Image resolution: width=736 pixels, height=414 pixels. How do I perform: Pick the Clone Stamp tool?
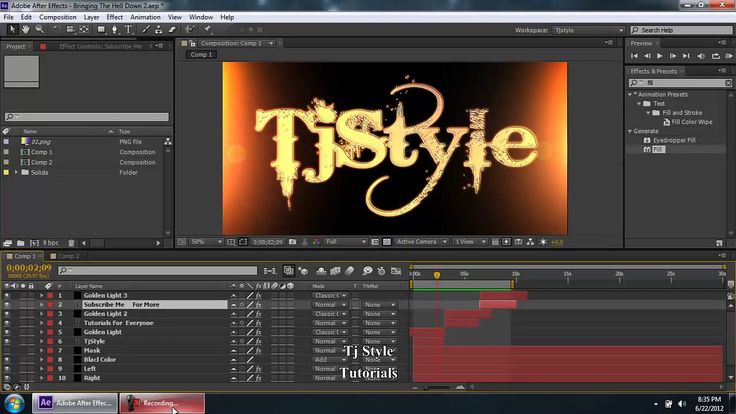point(160,30)
